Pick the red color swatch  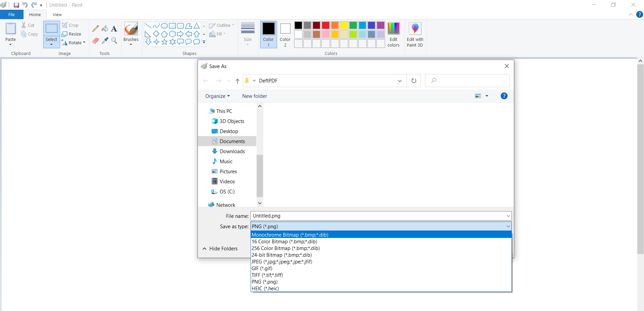326,25
